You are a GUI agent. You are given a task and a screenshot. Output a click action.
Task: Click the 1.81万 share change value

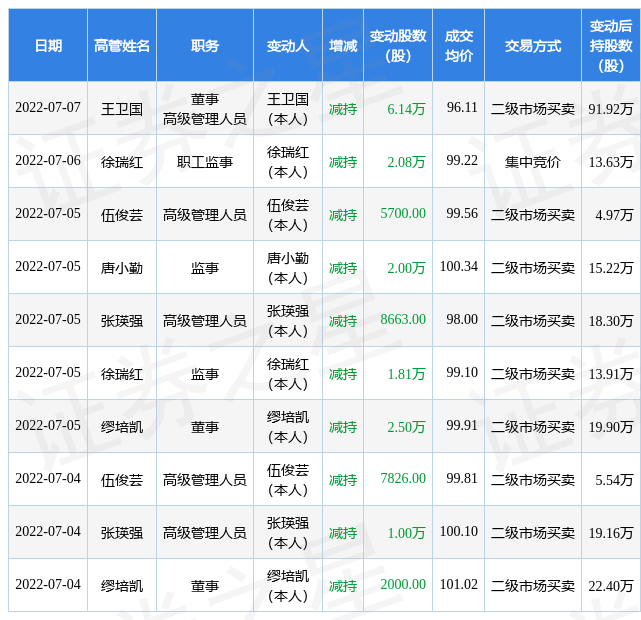click(x=406, y=374)
